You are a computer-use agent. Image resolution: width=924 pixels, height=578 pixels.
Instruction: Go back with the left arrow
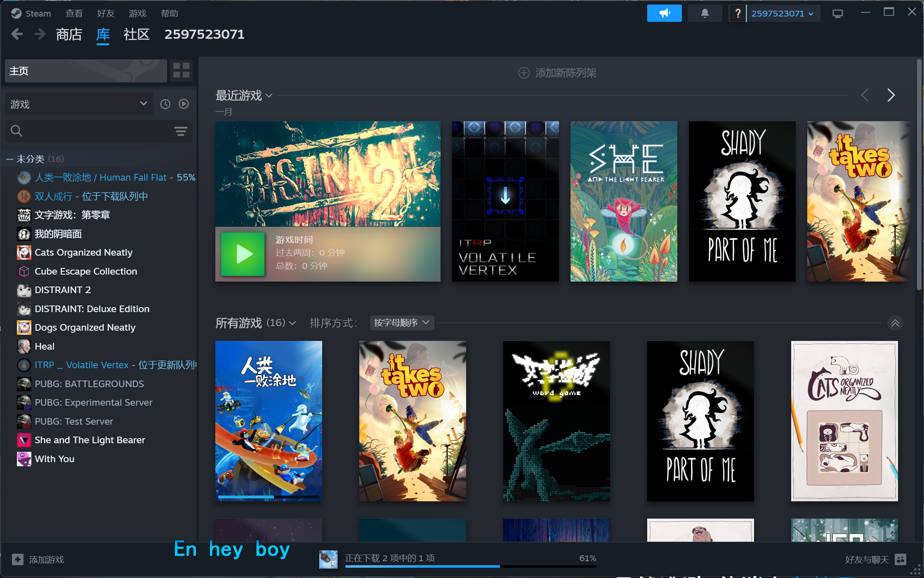(17, 34)
